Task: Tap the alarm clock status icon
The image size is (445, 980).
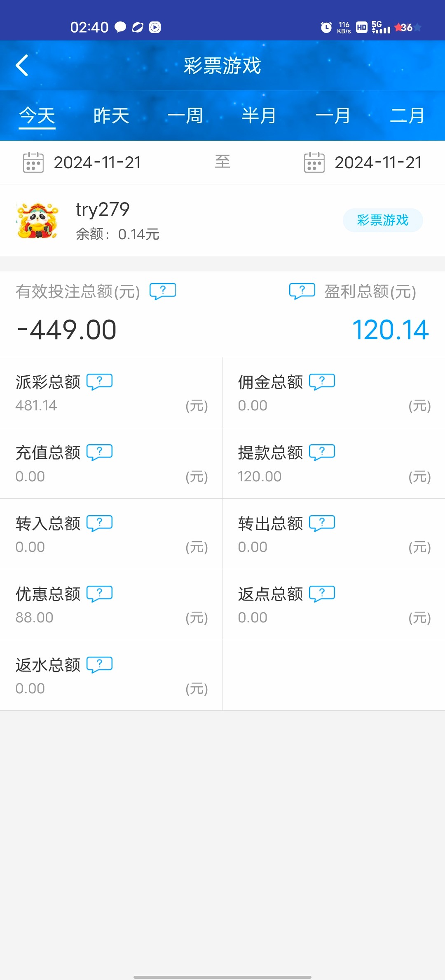Action: 326,27
